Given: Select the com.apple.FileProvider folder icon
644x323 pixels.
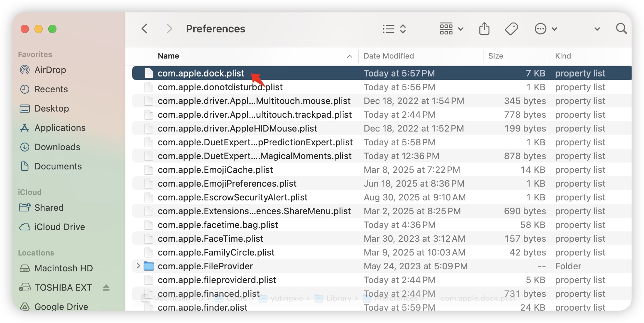Looking at the screenshot, I should coord(149,266).
